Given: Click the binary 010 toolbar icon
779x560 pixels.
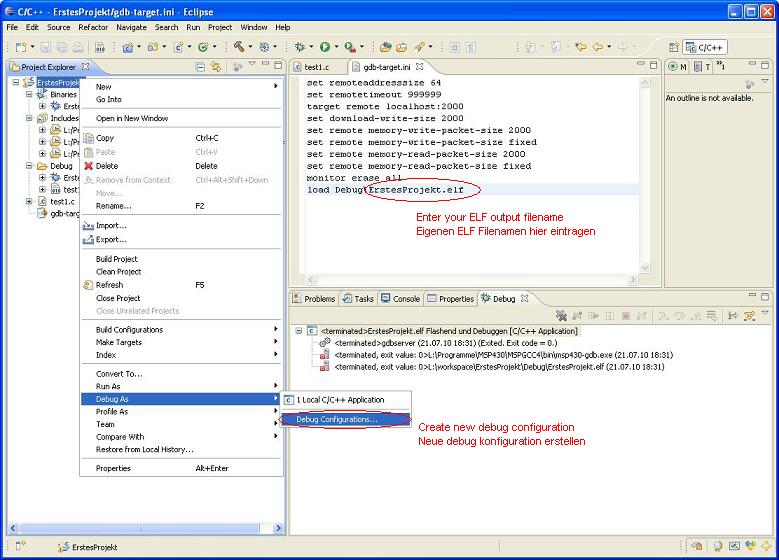Looking at the screenshot, I should click(99, 48).
